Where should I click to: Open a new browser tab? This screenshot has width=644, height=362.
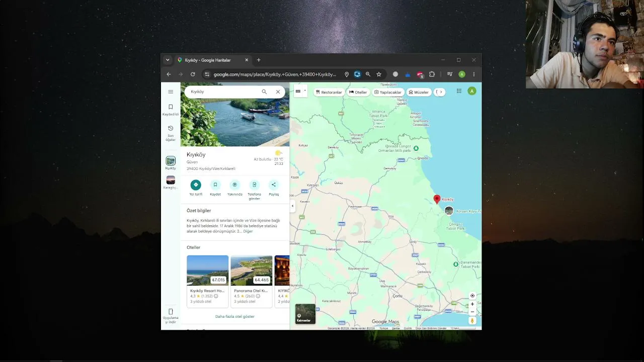[259, 60]
